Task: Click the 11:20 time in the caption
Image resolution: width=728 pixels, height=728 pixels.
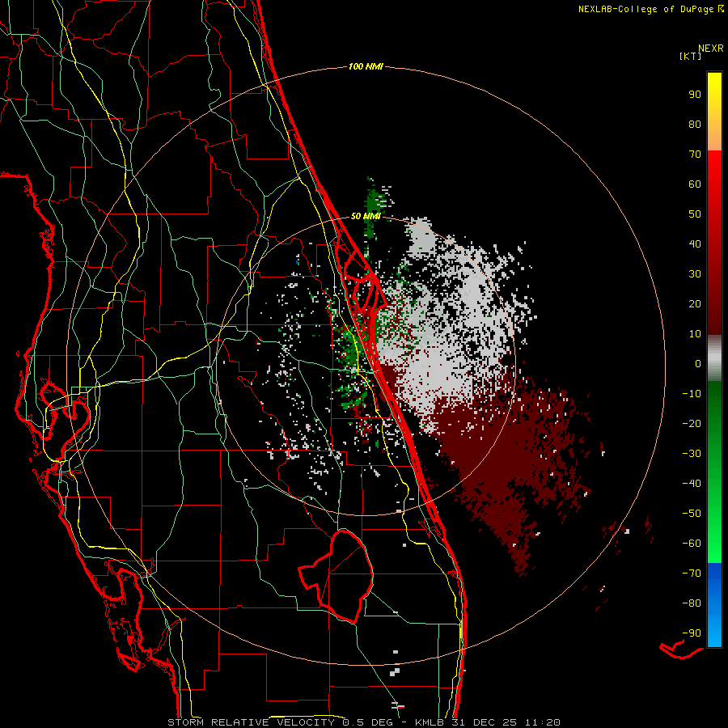Action: point(542,722)
